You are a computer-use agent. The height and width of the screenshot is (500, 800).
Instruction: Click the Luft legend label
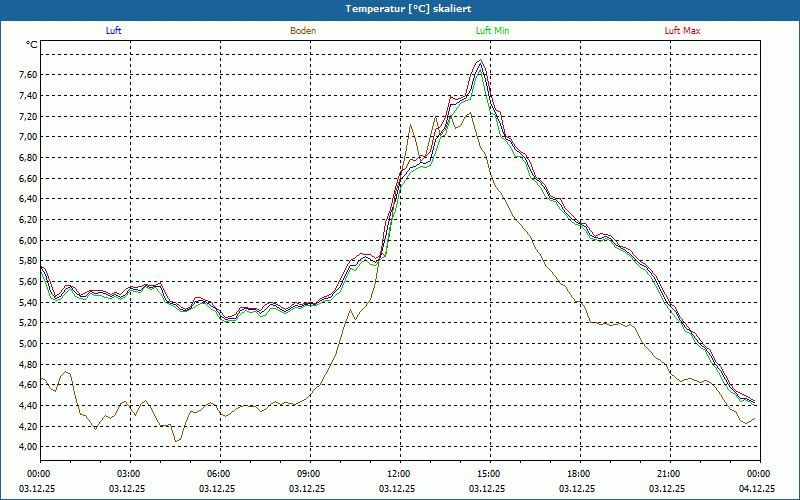[x=113, y=31]
